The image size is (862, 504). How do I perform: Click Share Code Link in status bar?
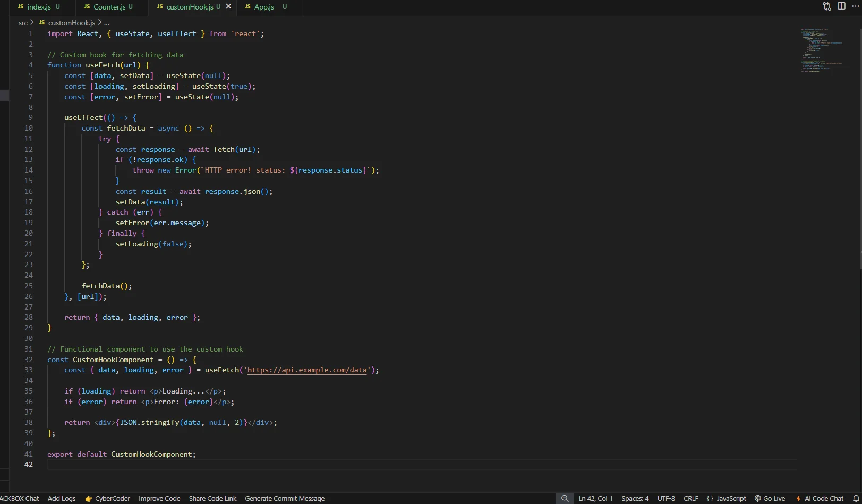pos(212,498)
